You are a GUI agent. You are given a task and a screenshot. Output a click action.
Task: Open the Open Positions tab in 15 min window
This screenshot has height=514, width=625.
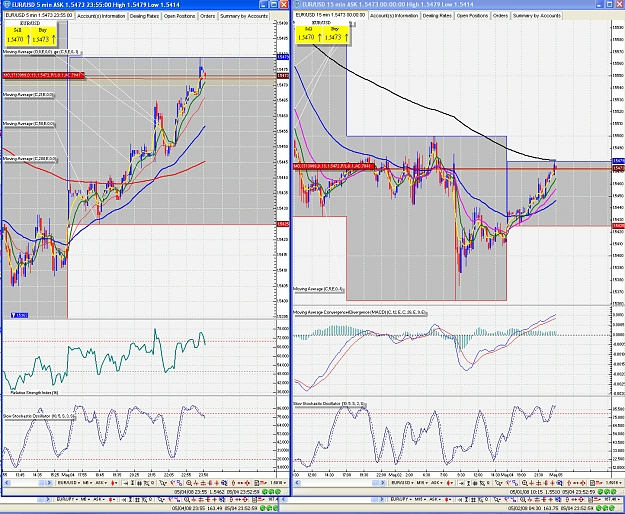472,16
